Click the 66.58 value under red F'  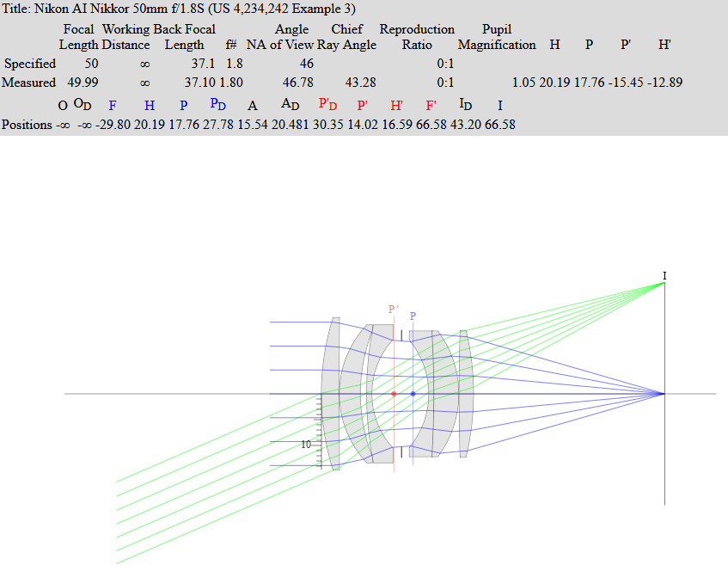click(431, 125)
